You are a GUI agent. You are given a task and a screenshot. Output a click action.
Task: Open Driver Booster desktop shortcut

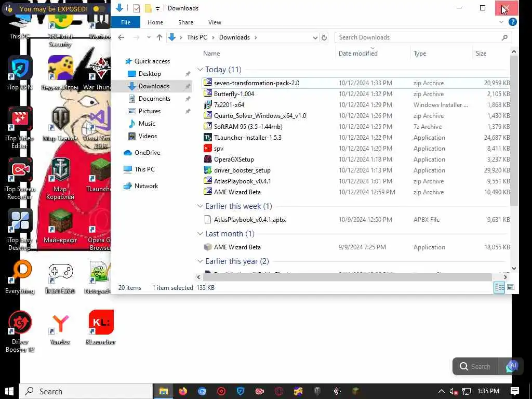click(20, 331)
